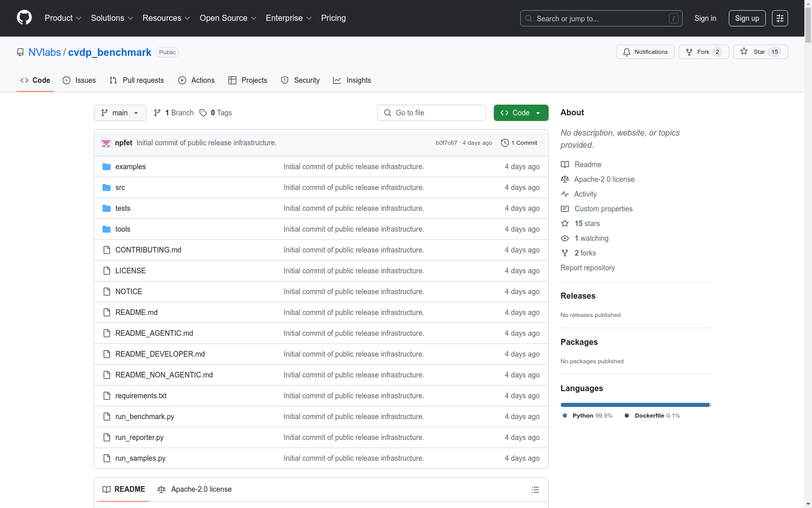The image size is (812, 508).
Task: Click the Custom properties icon
Action: 565,209
